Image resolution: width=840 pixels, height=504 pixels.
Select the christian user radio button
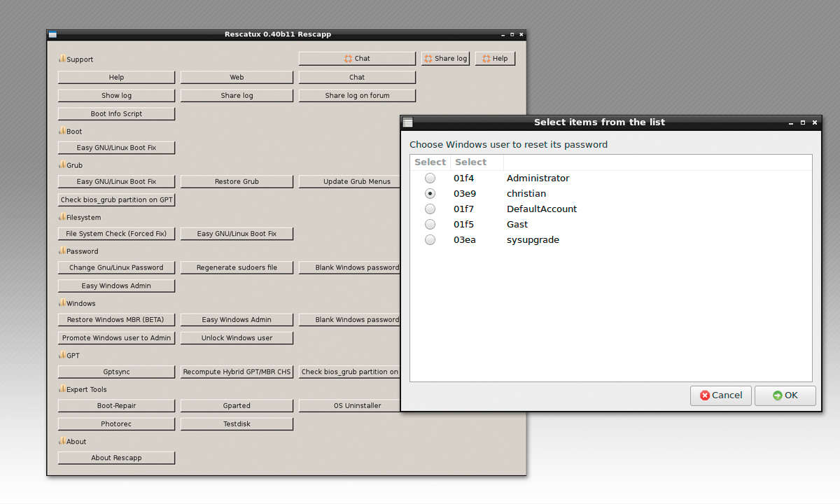(430, 194)
